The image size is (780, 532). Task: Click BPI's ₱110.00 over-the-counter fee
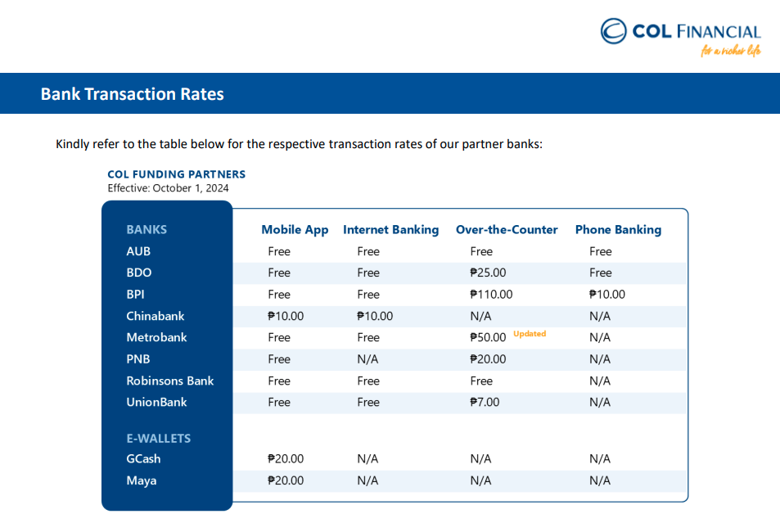pyautogui.click(x=491, y=295)
